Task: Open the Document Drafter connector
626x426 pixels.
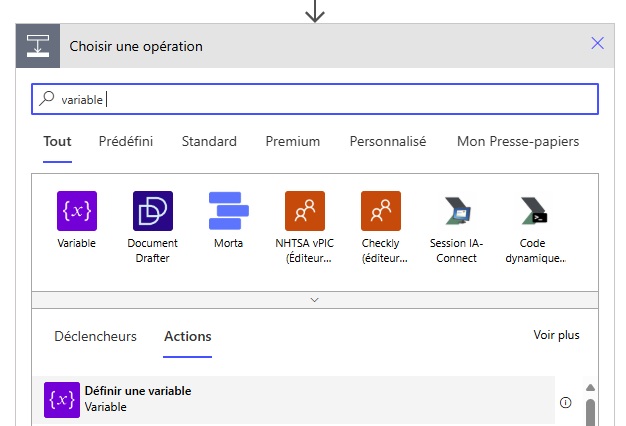Action: point(153,211)
